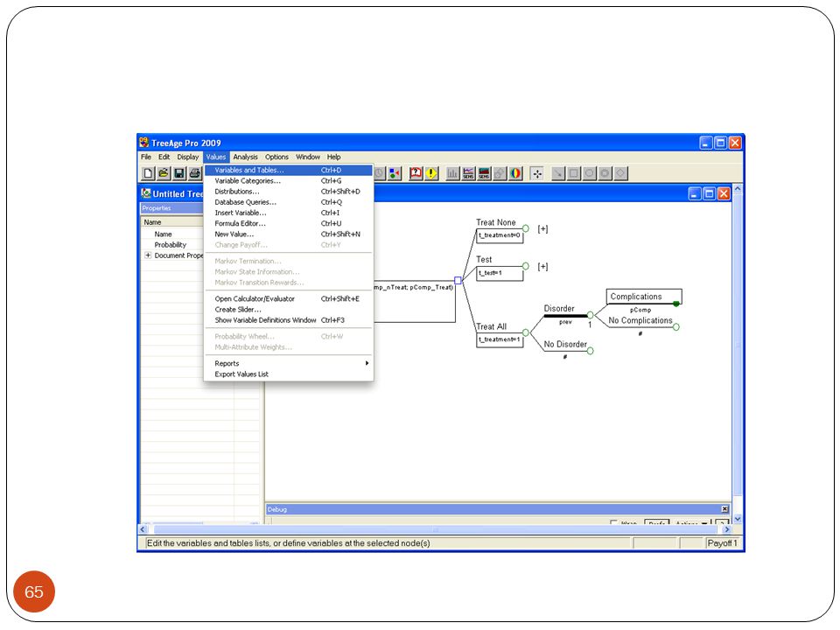Choose Variables and Tables menu entry
This screenshot has width=840, height=630.
click(288, 170)
